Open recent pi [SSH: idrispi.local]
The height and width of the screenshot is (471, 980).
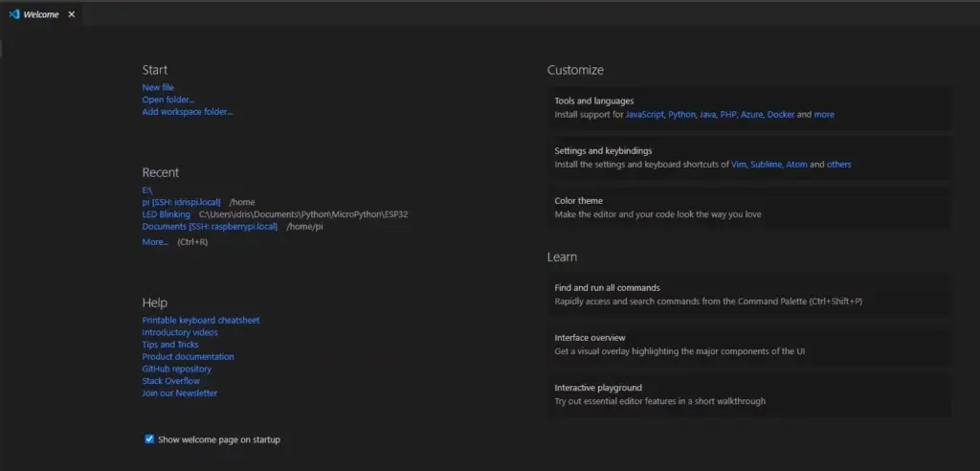click(181, 202)
